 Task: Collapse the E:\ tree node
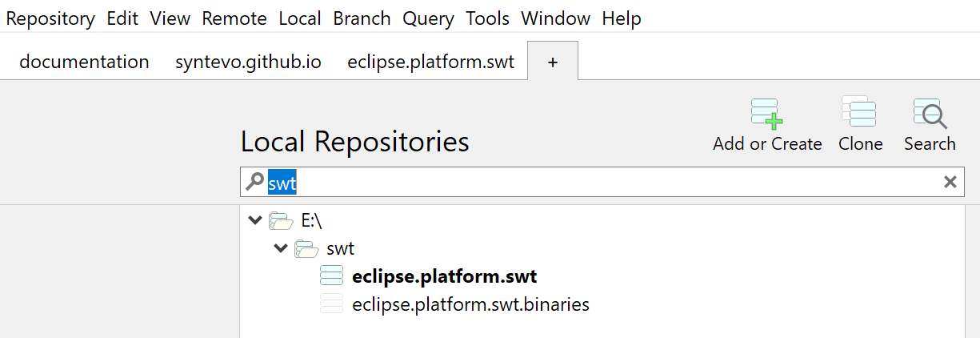pos(254,219)
